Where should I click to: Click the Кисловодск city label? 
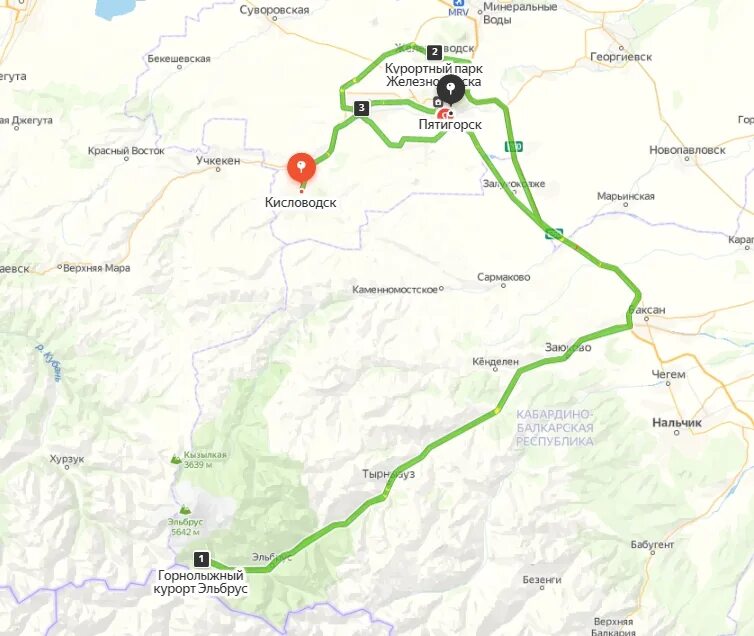click(301, 202)
